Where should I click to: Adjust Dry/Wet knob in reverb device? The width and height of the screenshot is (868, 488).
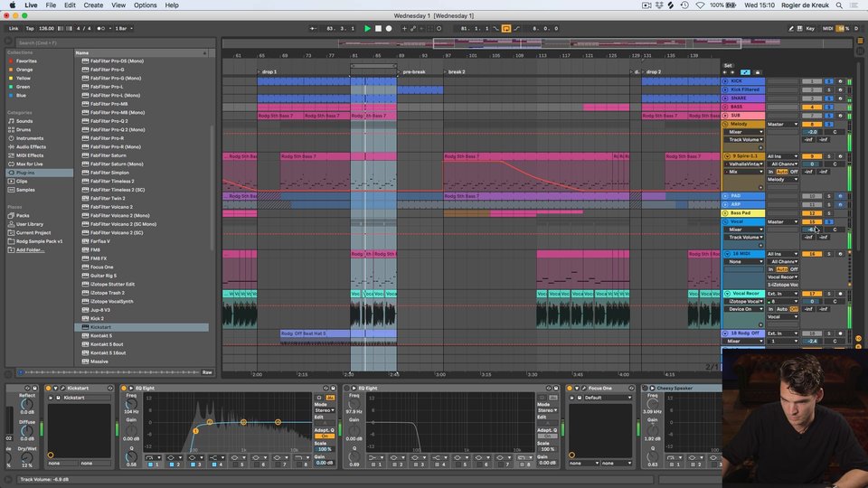pyautogui.click(x=26, y=457)
